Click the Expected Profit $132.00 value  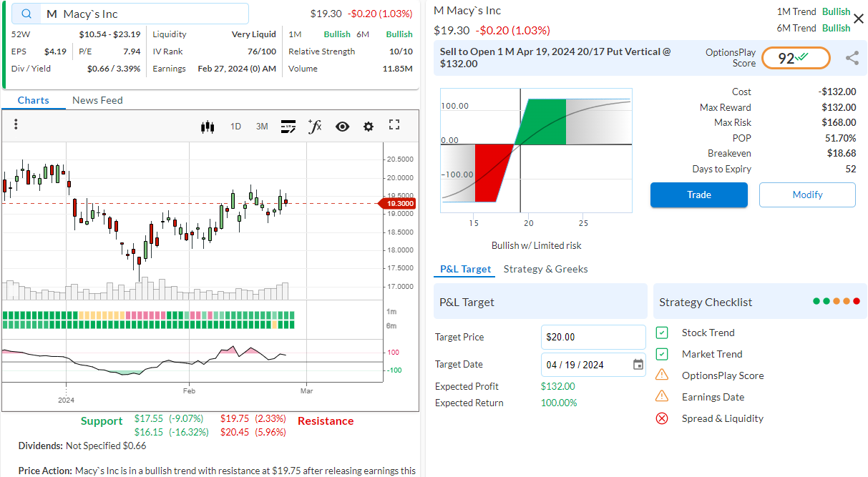tap(557, 386)
